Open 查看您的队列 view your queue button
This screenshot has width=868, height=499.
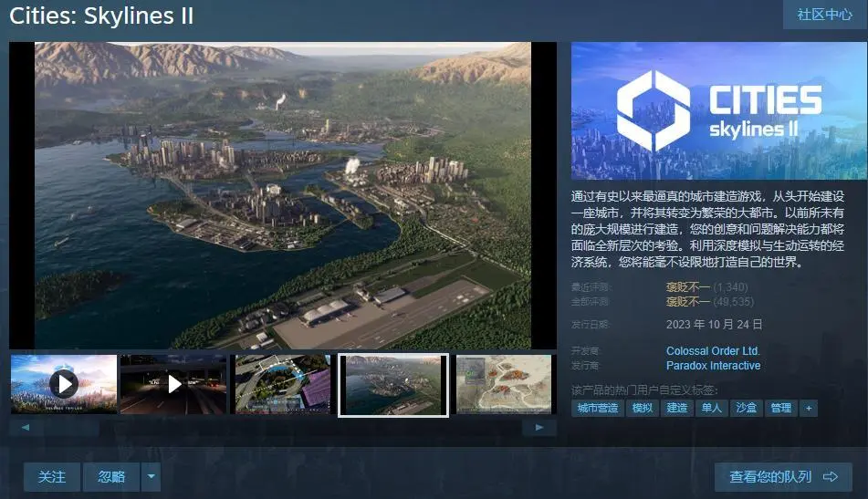[x=783, y=477]
